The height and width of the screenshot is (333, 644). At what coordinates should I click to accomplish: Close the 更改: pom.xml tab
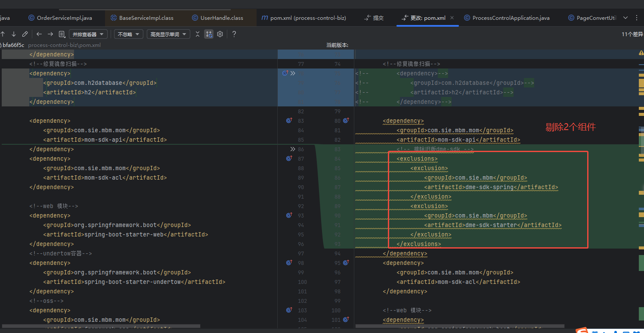(452, 18)
